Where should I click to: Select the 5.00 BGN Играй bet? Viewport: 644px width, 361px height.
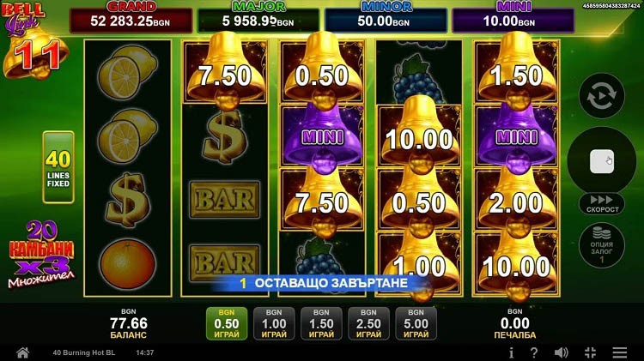[416, 323]
